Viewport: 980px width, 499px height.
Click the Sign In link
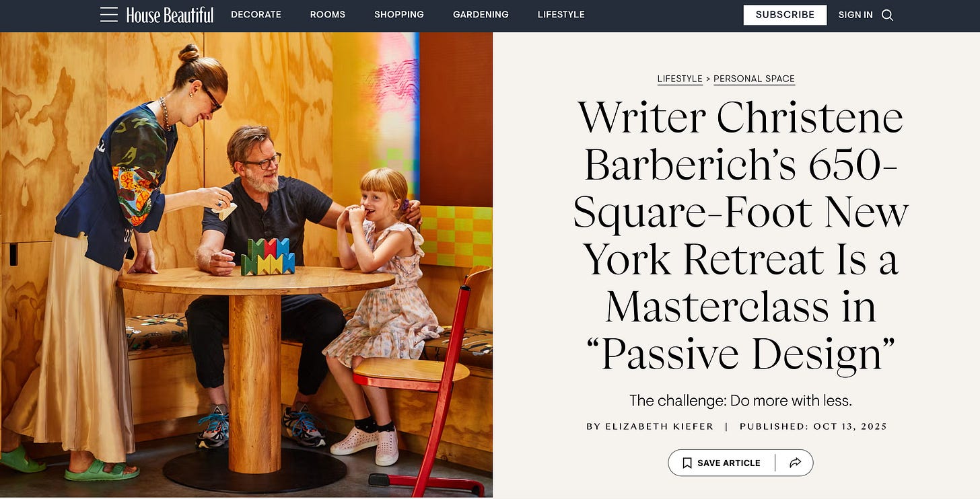[x=855, y=15]
